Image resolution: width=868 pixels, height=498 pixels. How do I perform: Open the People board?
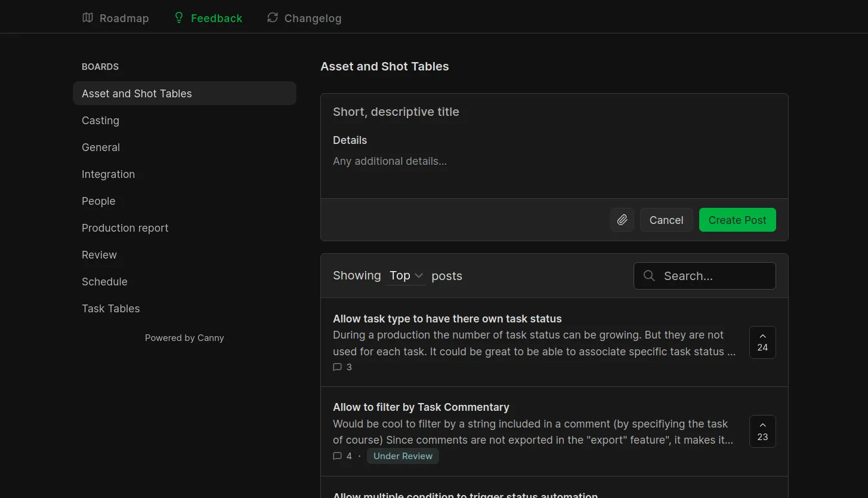coord(184,201)
